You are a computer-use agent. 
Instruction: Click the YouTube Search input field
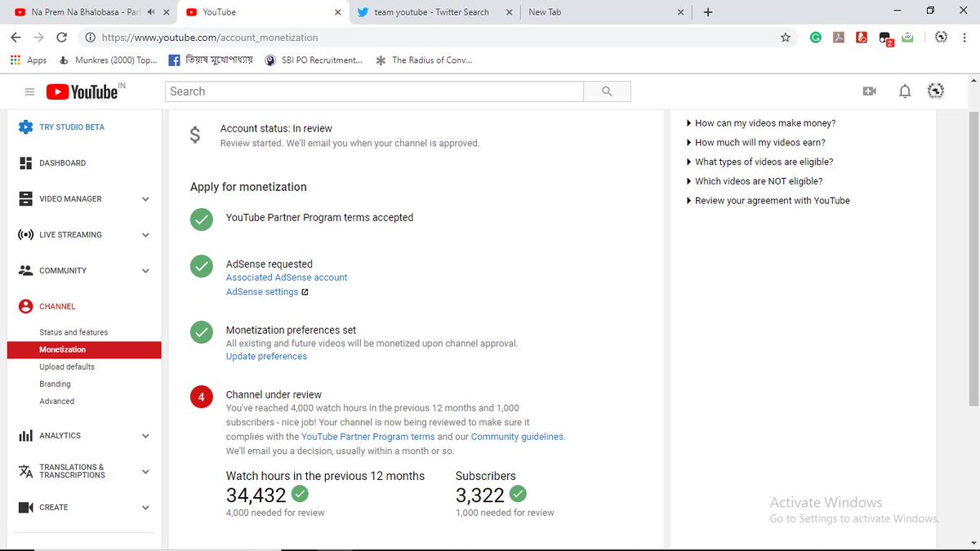(x=374, y=91)
